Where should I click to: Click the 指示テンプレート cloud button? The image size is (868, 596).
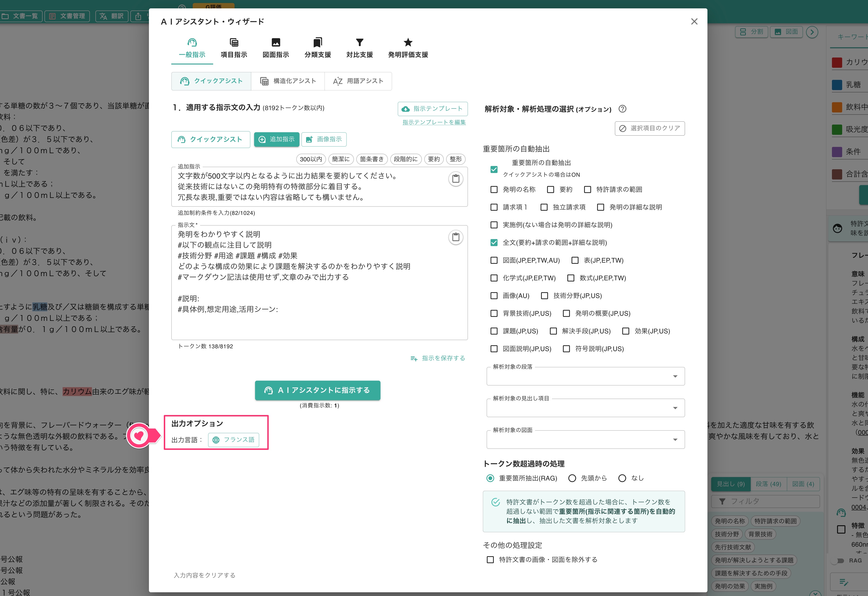click(x=433, y=109)
